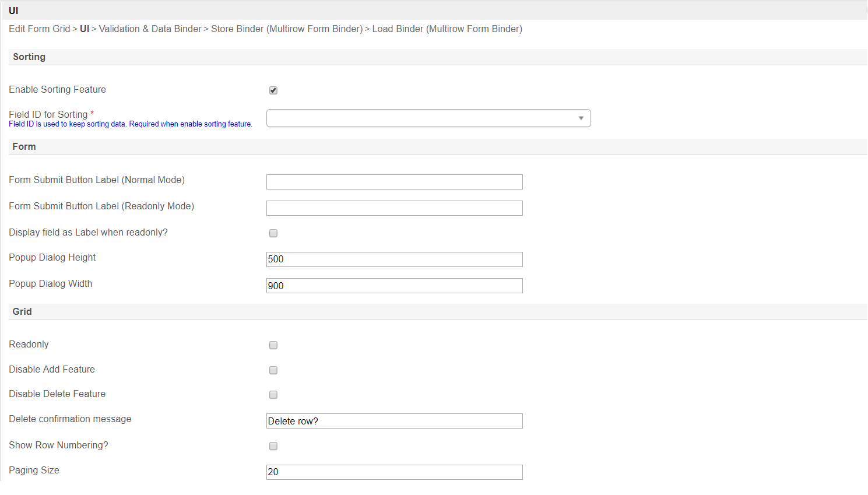Open the Field ID for Sorting dropdown
Image resolution: width=868 pixels, height=495 pixels.
click(x=428, y=118)
